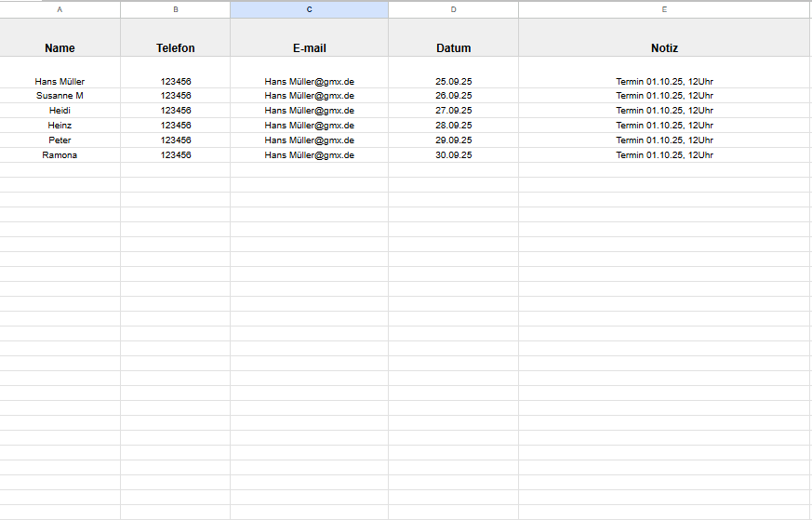Select the date cell 25.09.25

(453, 81)
